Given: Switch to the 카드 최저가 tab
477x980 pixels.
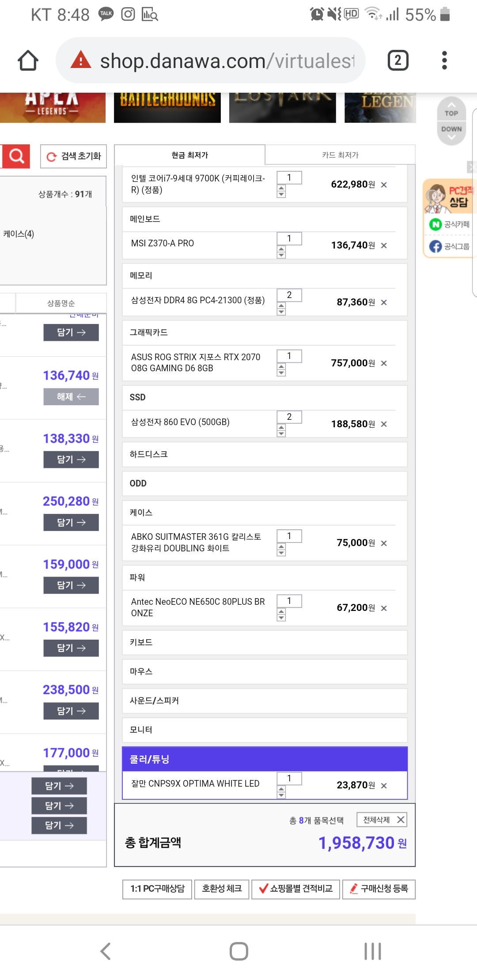Looking at the screenshot, I should pyautogui.click(x=340, y=155).
